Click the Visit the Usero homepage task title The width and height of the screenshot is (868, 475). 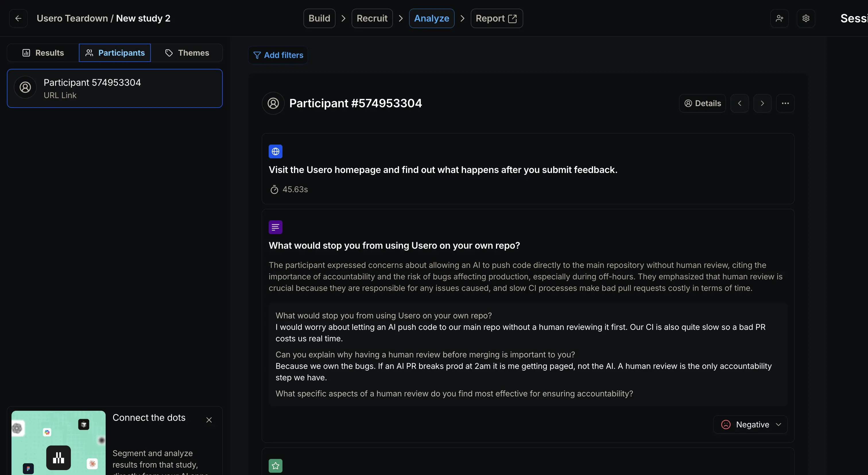443,170
